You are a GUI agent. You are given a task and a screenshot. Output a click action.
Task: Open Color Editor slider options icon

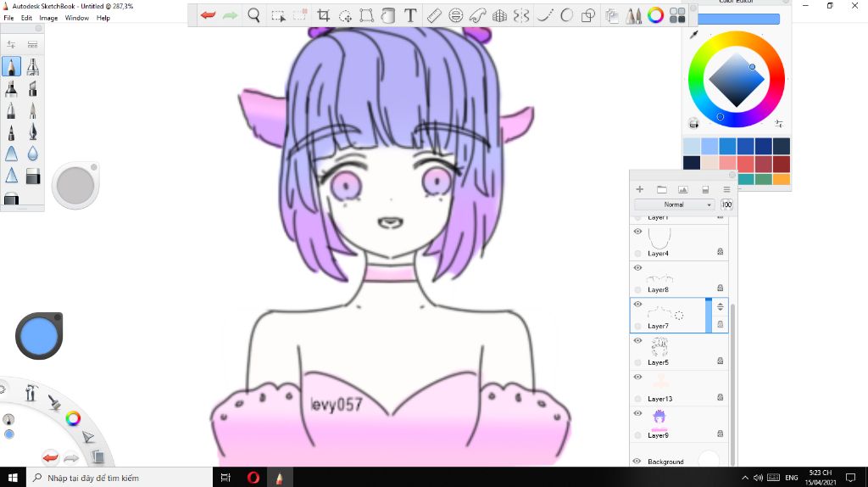[x=779, y=124]
